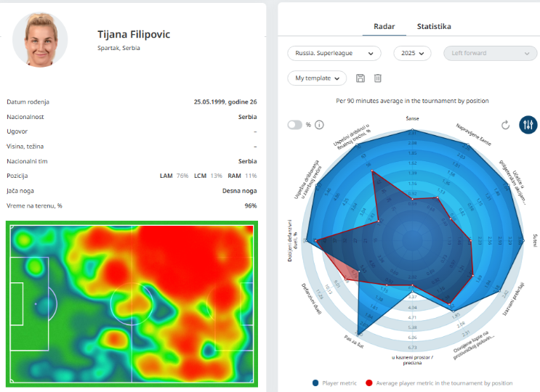The width and height of the screenshot is (540, 392).
Task: Click the info icon beside percent toggle
Action: (319, 125)
